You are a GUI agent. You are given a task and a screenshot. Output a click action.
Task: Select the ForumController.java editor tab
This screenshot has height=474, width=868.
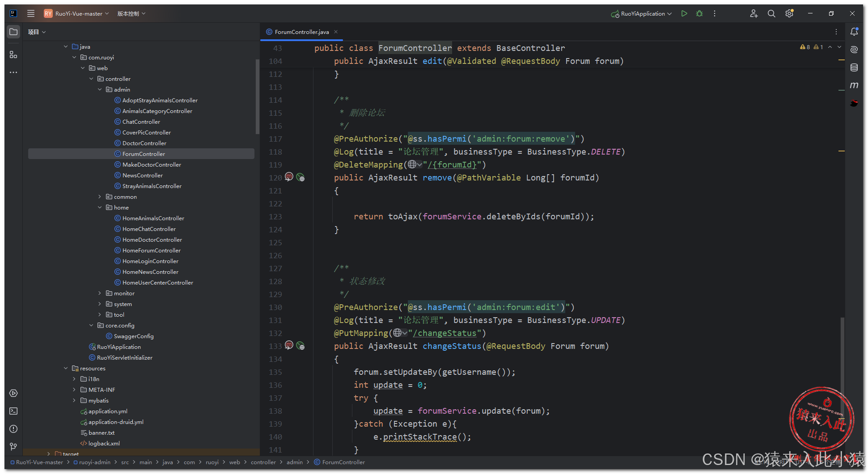301,32
